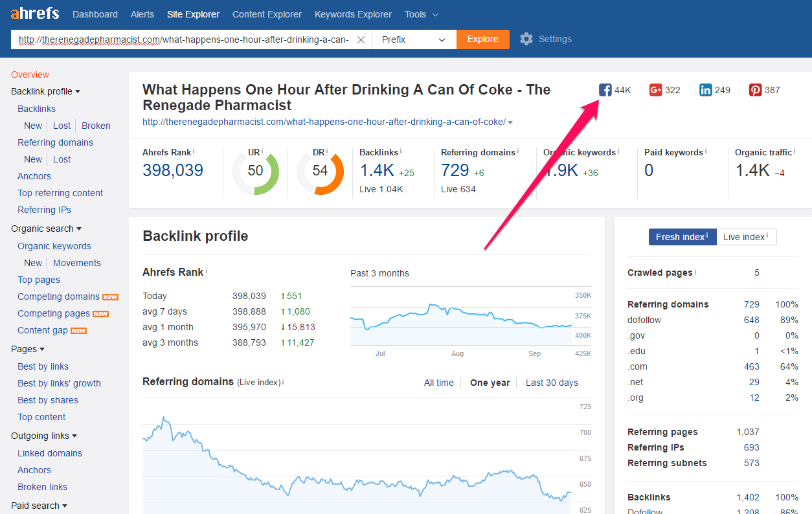Expand the page URL dropdown arrow
Viewport: 812px width, 514px height.
(511, 122)
